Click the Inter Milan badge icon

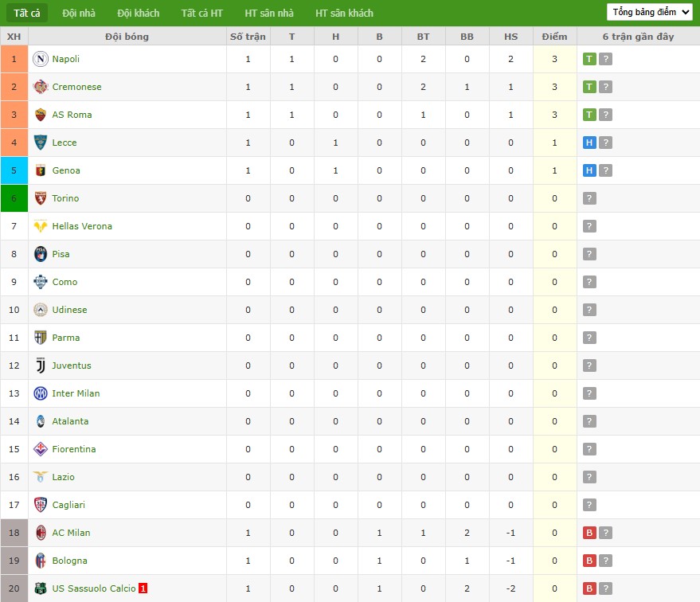pyautogui.click(x=41, y=393)
